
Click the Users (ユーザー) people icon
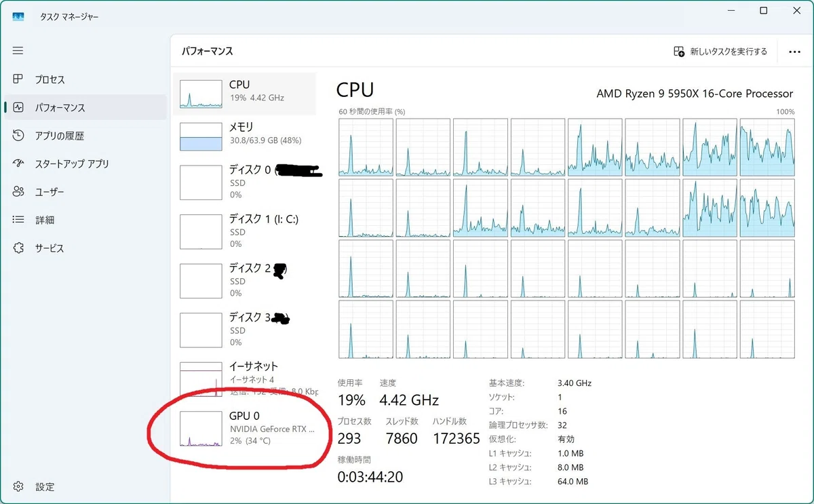pyautogui.click(x=18, y=192)
